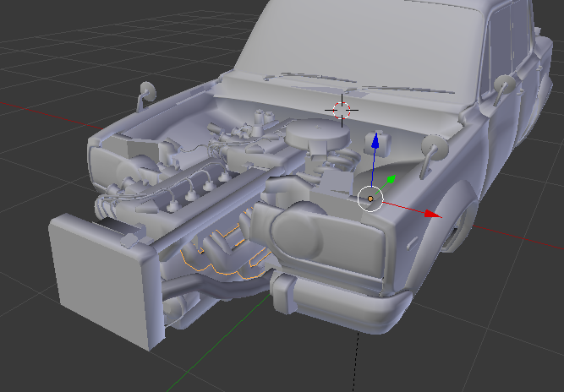This screenshot has height=392, width=564.
Task: Click the white circle at manipulator center
Action: pos(370,199)
